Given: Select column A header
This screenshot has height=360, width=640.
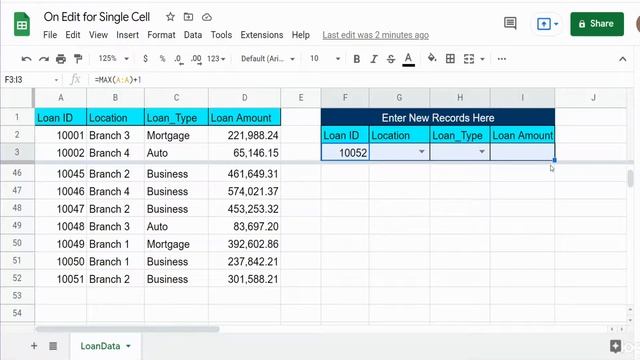Looking at the screenshot, I should [x=60, y=98].
